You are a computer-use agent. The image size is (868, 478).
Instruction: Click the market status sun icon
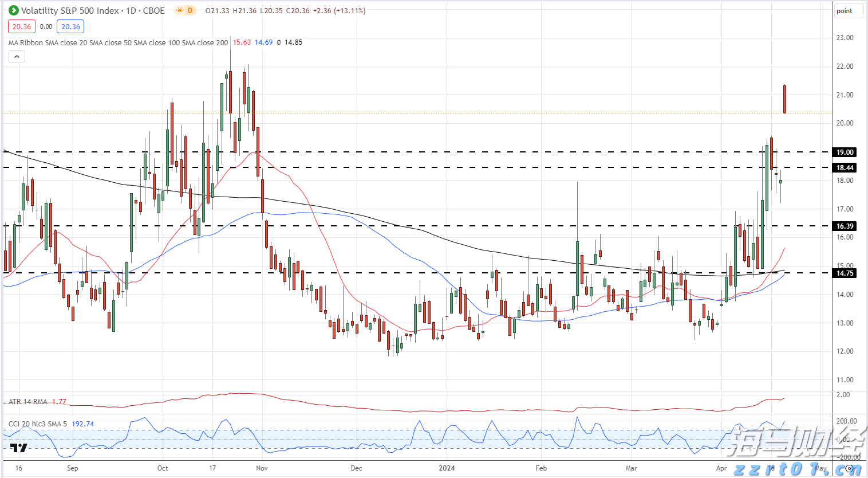pos(180,10)
